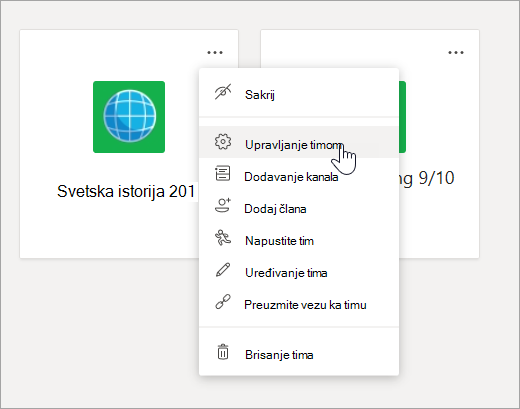This screenshot has width=520, height=409.
Task: Click the running person icon for Napustite tim
Action: tap(223, 238)
